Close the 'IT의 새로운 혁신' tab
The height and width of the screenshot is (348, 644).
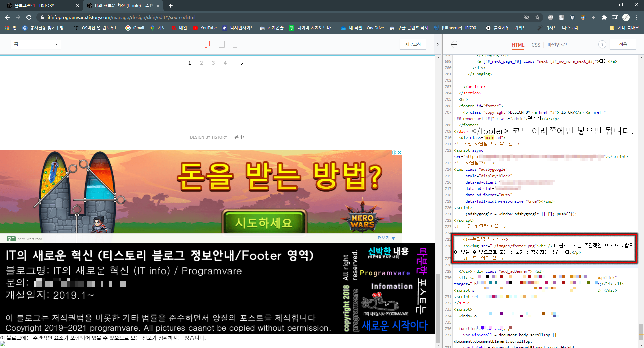tap(158, 6)
